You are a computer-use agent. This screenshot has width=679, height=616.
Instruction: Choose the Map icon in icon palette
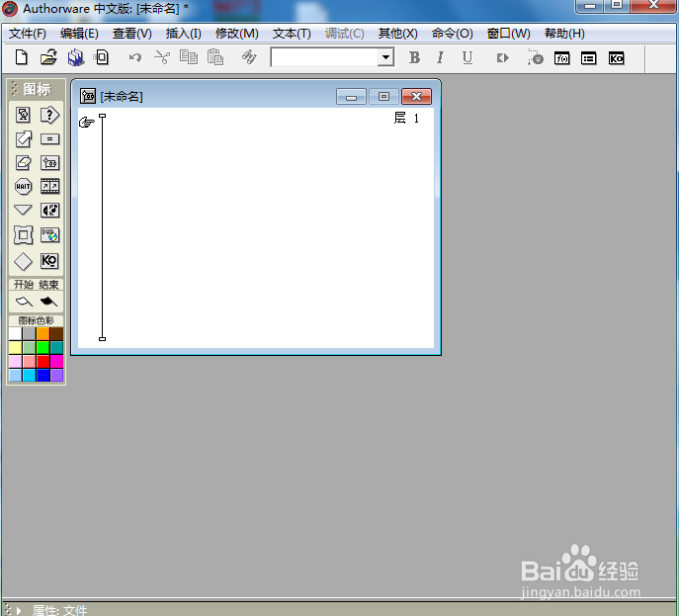click(49, 163)
